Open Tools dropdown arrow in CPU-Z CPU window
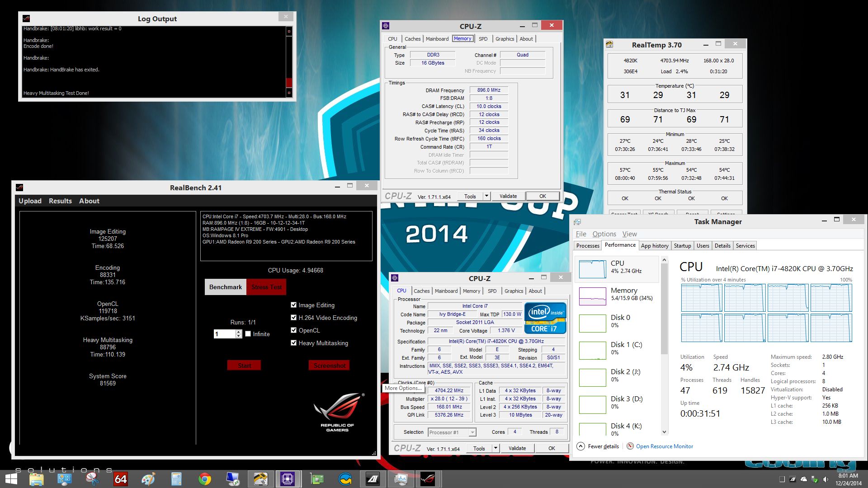 click(495, 448)
